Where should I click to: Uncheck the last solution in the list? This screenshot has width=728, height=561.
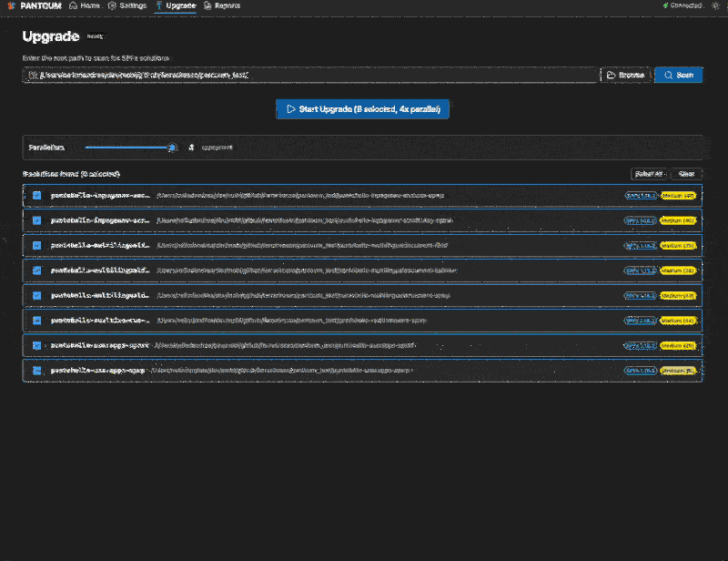(36, 371)
